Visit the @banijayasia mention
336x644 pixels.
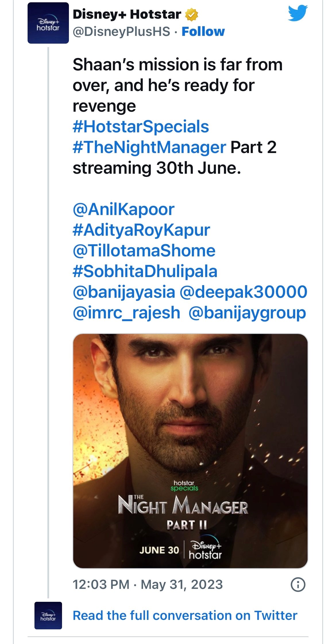[124, 292]
